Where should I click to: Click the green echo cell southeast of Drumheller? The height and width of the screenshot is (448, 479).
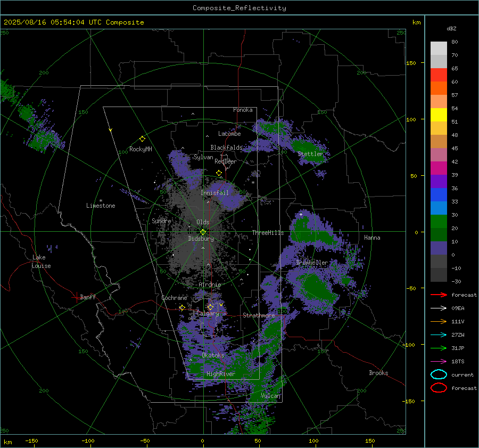pyautogui.click(x=318, y=289)
